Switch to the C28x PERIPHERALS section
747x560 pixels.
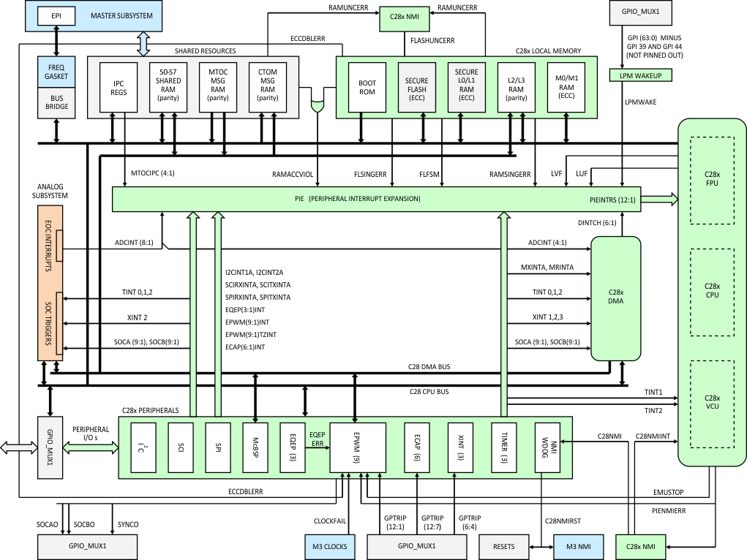click(x=151, y=410)
